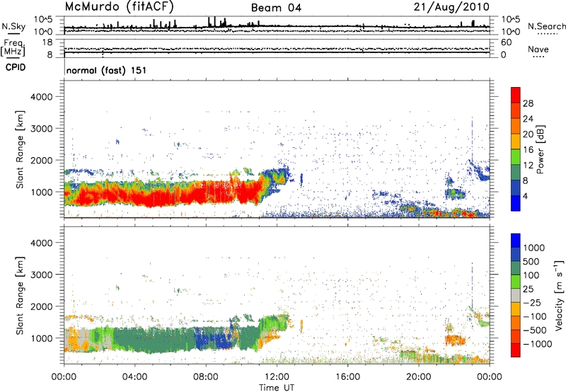Image resolution: width=566 pixels, height=392 pixels.
Task: Click the 16 label on Power colorbar
Action: [x=528, y=150]
